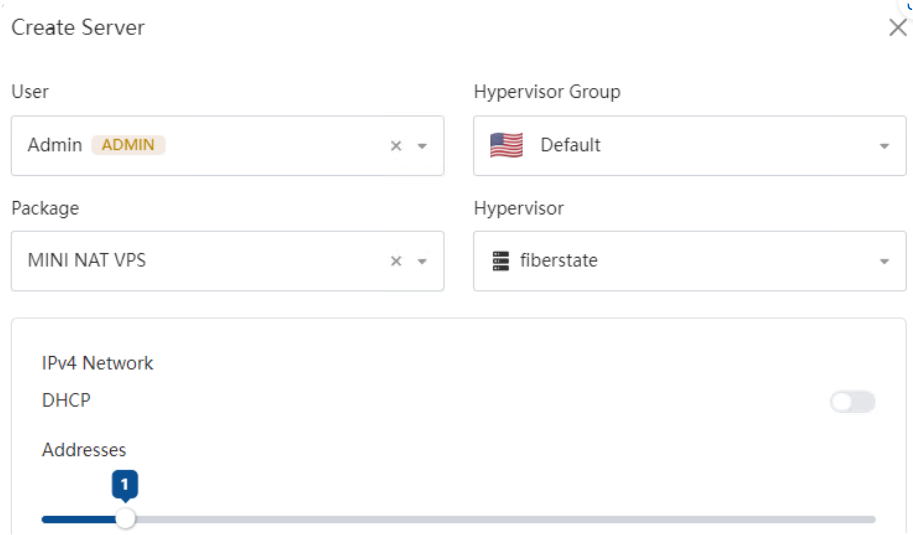Close the Create Server dialog
913x535 pixels.
tap(897, 27)
